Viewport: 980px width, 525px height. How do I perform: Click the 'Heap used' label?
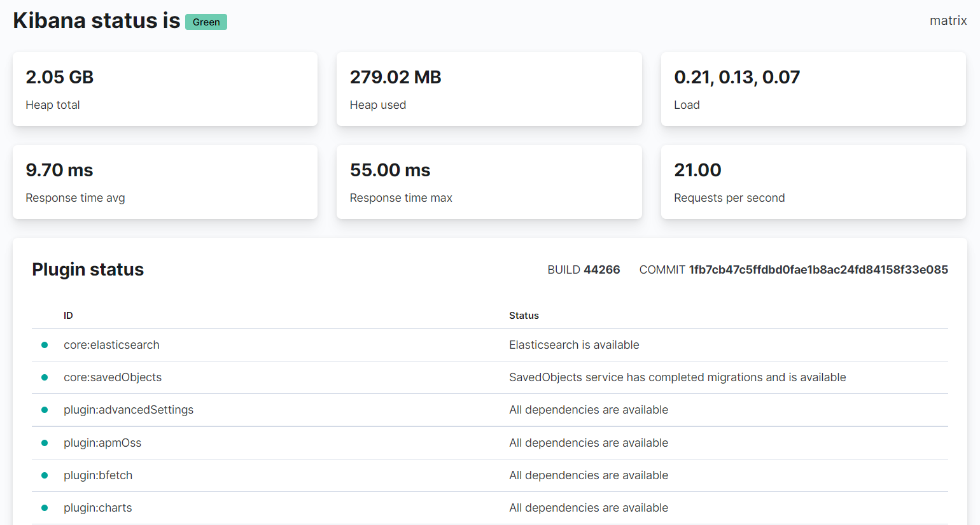(x=378, y=105)
